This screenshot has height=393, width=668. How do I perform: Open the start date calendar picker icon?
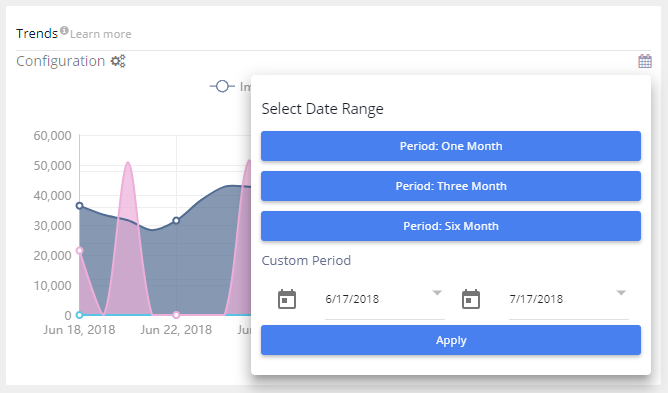pyautogui.click(x=287, y=299)
